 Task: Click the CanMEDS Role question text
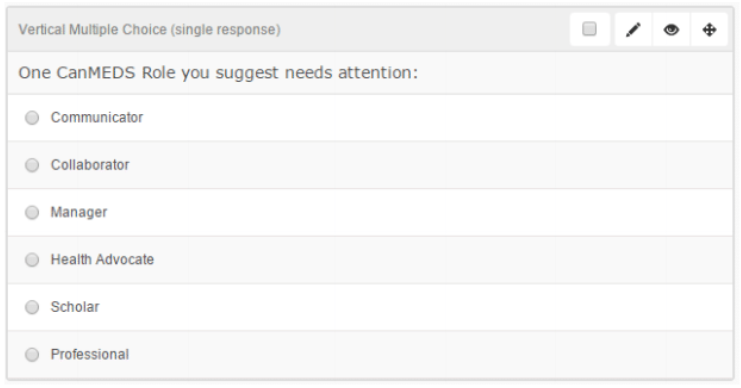click(218, 73)
